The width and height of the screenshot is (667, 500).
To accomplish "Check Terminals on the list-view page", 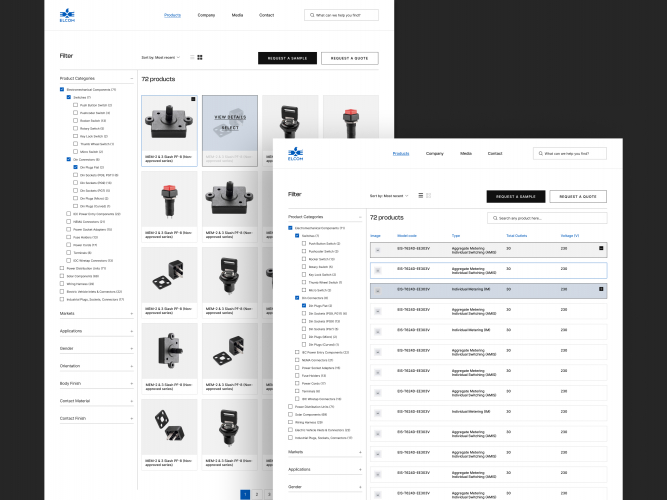I will pyautogui.click(x=297, y=391).
